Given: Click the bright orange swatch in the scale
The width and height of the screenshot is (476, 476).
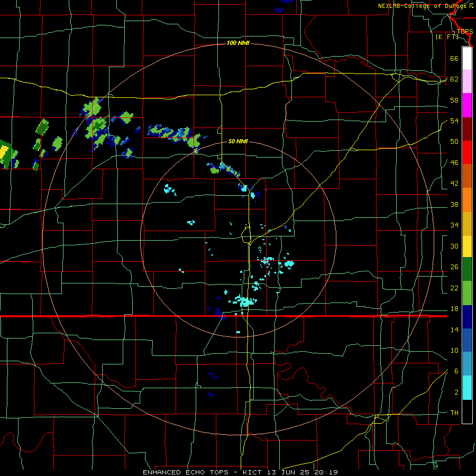Looking at the screenshot, I should point(467,200).
